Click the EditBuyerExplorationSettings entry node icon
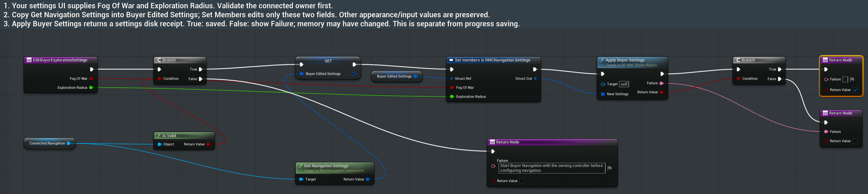Screen dimensions: 868x194 (x=29, y=60)
